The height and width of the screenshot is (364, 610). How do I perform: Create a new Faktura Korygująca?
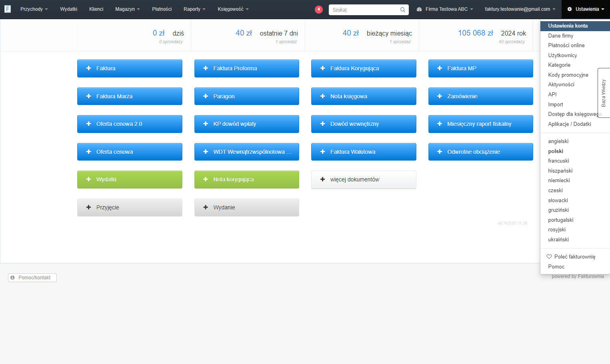click(x=364, y=68)
